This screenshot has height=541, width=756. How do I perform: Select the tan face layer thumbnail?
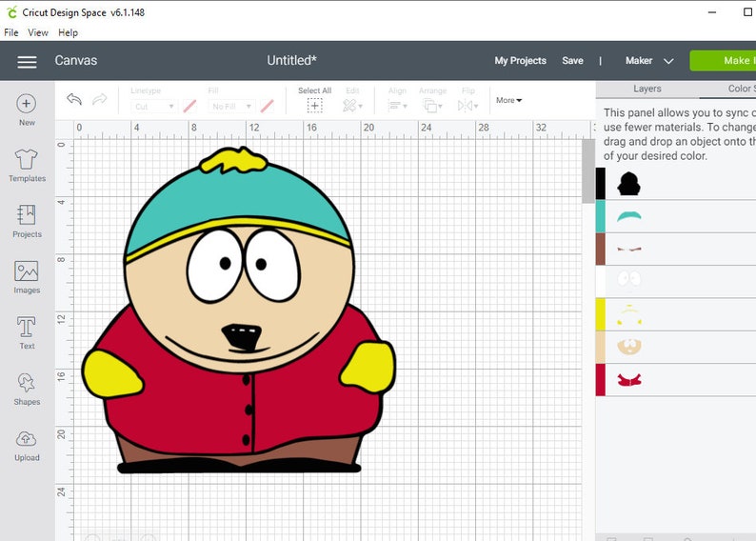pyautogui.click(x=629, y=347)
